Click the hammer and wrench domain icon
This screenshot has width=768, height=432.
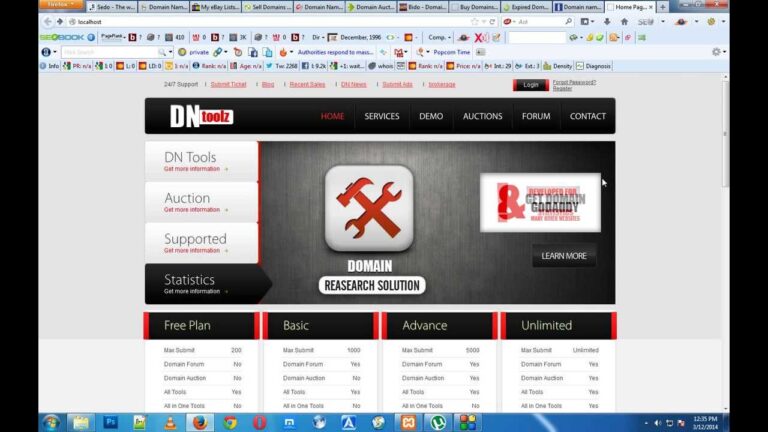(369, 208)
